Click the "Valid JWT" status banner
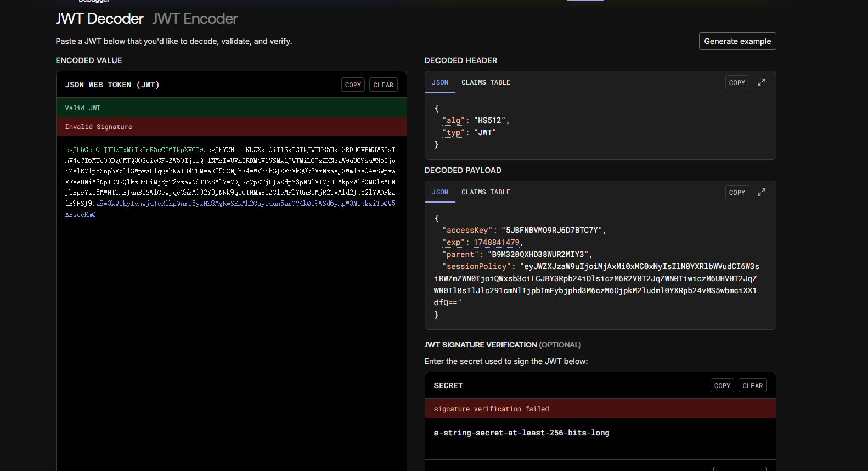 (232, 108)
